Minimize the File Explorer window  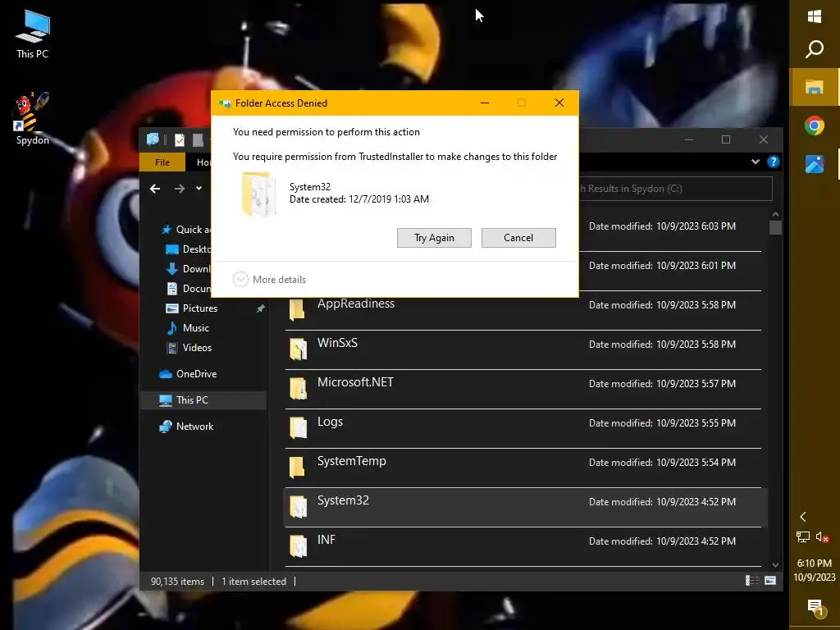[x=689, y=139]
